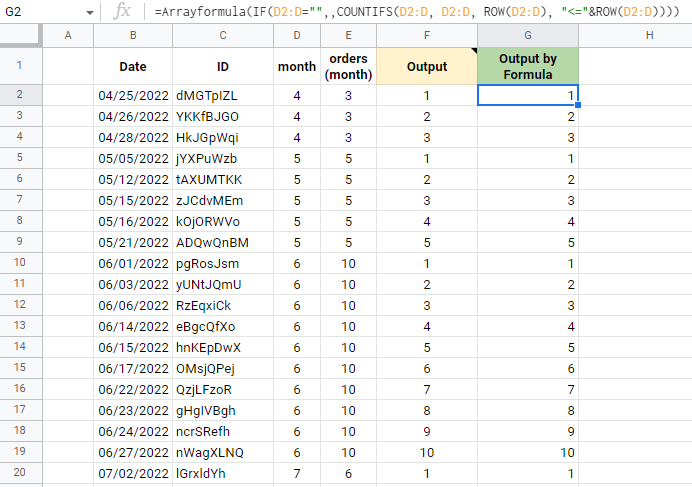Select ID cell YKKfBJGO
The image size is (692, 487).
pos(223,117)
